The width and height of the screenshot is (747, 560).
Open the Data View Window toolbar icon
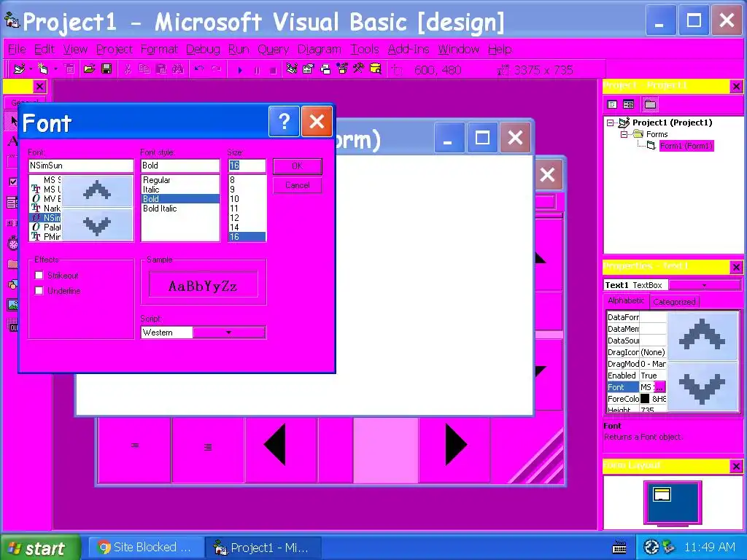pos(376,69)
